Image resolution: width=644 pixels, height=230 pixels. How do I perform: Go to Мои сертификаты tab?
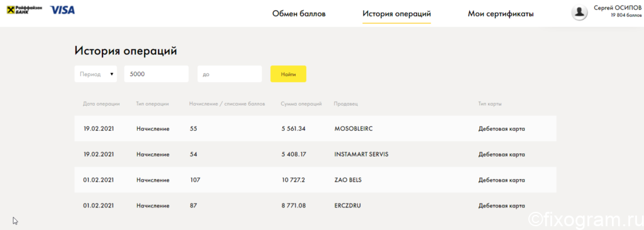[x=501, y=14]
